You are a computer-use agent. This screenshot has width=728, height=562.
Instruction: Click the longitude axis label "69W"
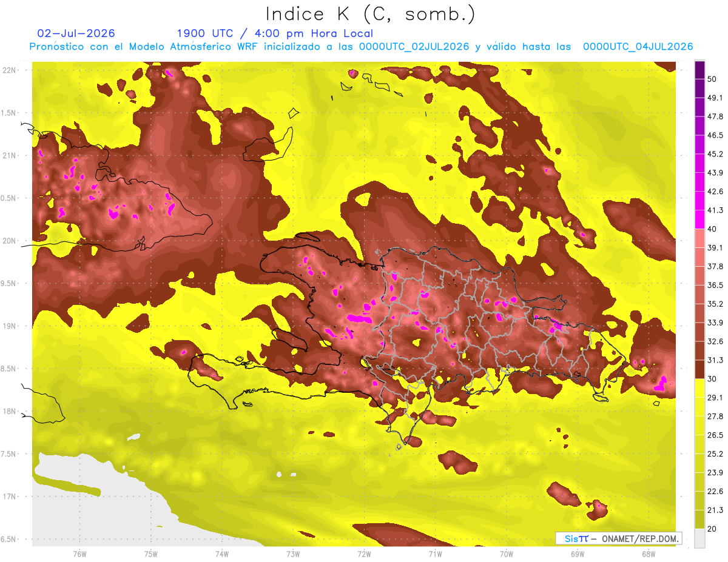click(578, 554)
